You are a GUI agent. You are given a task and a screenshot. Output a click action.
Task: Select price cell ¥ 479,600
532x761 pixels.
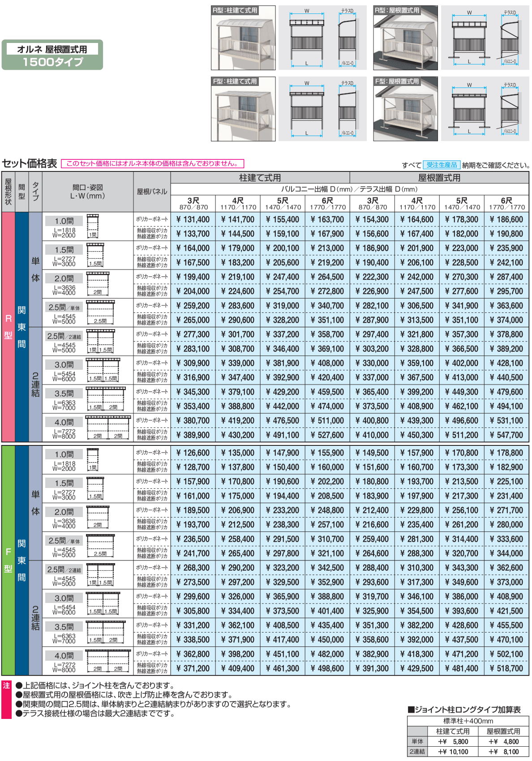pos(506,392)
